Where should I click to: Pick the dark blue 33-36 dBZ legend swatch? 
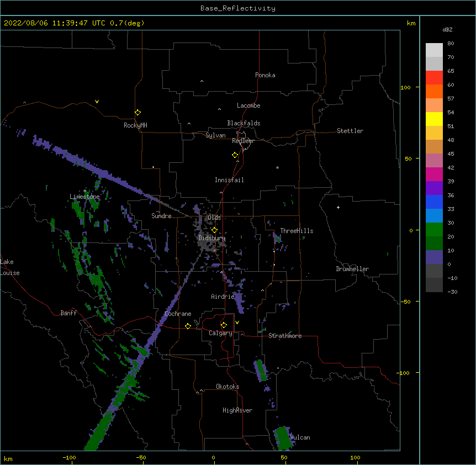pyautogui.click(x=434, y=202)
